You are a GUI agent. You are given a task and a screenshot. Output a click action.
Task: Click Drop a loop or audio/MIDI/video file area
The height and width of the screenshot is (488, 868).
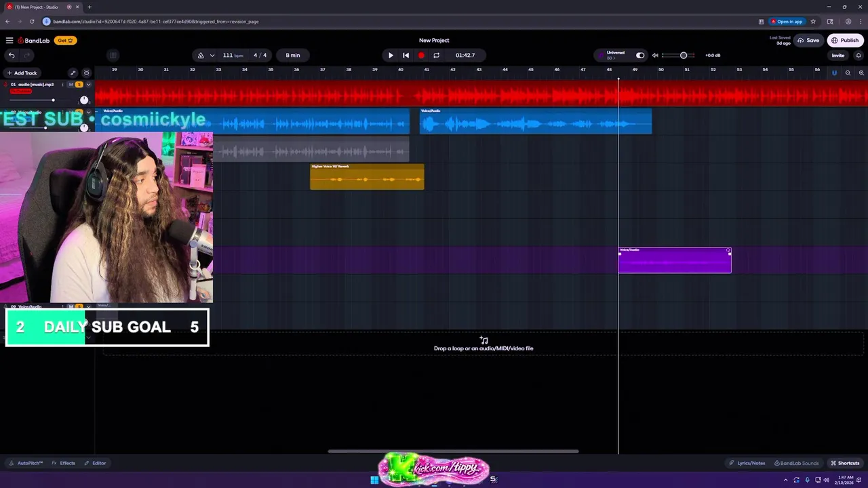[484, 344]
